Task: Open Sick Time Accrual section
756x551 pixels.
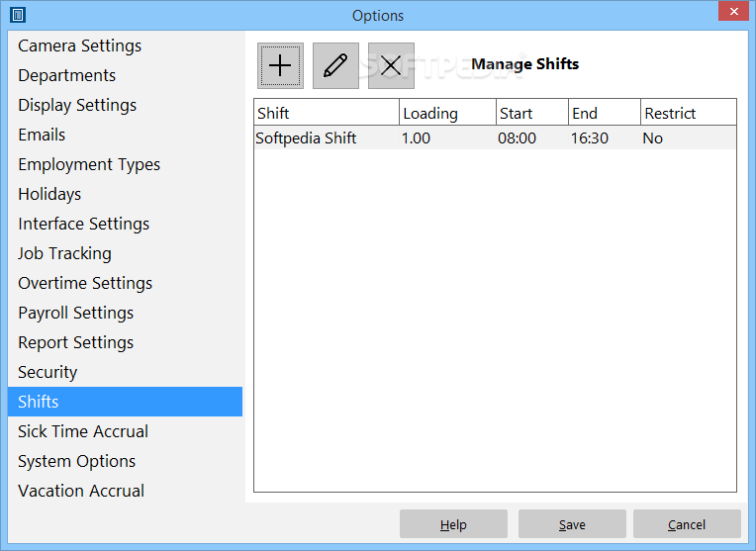Action: (125, 431)
